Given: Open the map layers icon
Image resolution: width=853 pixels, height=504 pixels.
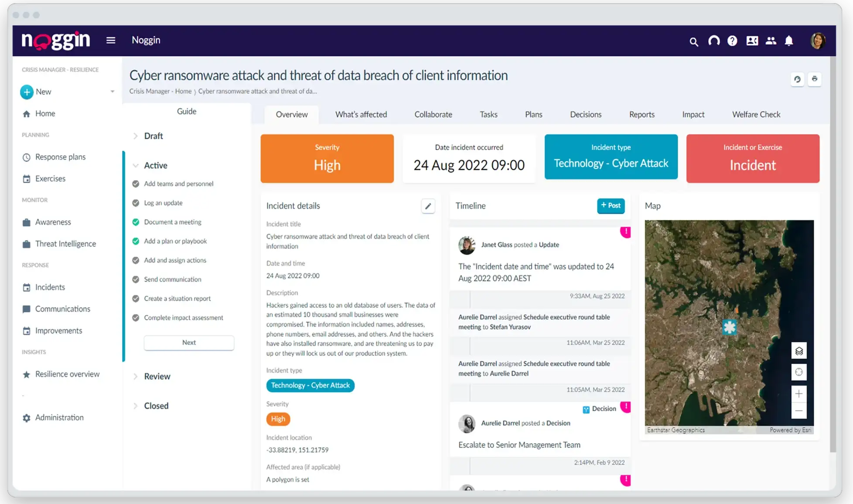Looking at the screenshot, I should pyautogui.click(x=799, y=351).
